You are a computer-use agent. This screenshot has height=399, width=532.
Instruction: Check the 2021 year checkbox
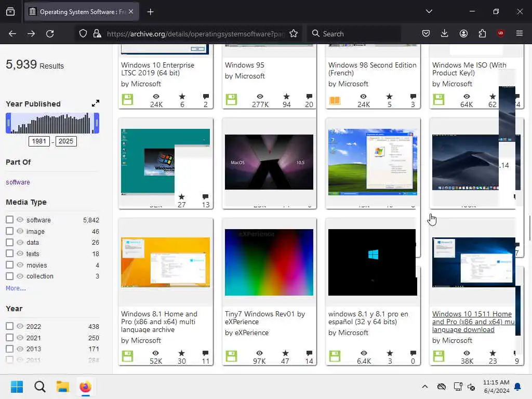9,338
